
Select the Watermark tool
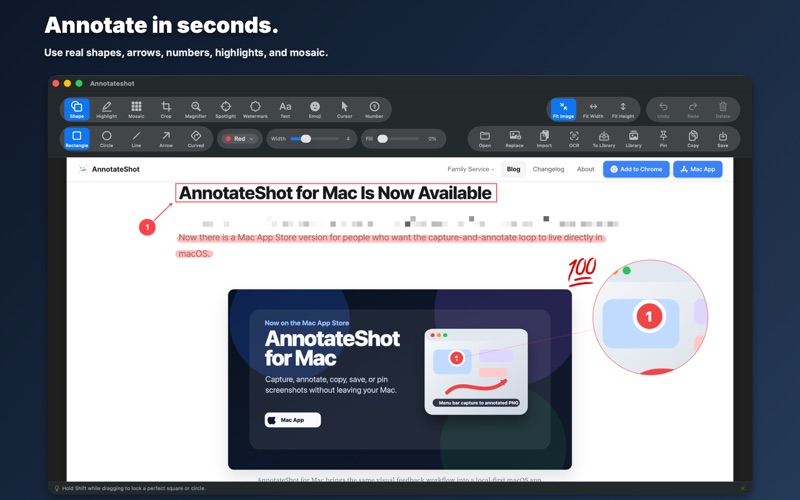pyautogui.click(x=255, y=109)
